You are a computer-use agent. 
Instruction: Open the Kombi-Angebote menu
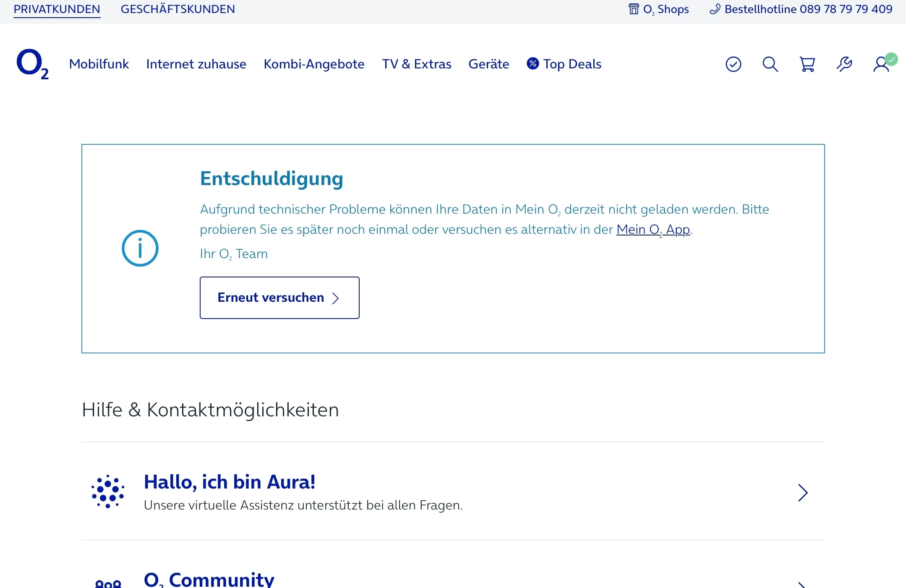coord(314,64)
